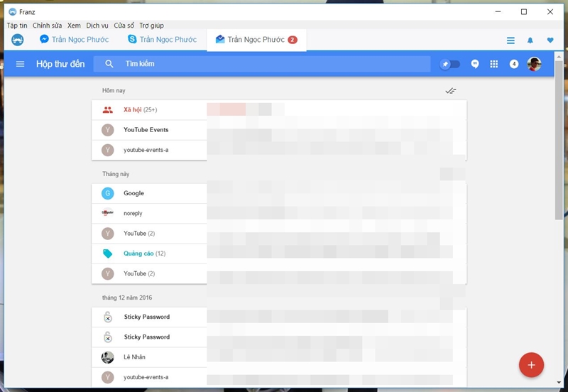Select the Inbox Trần Ngọc Phước tab
The width and height of the screenshot is (568, 392).
pos(256,40)
